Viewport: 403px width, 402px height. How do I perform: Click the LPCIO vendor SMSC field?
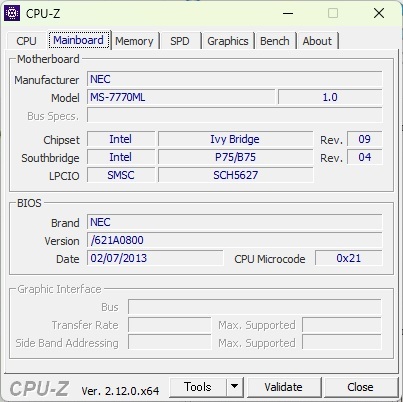[121, 175]
